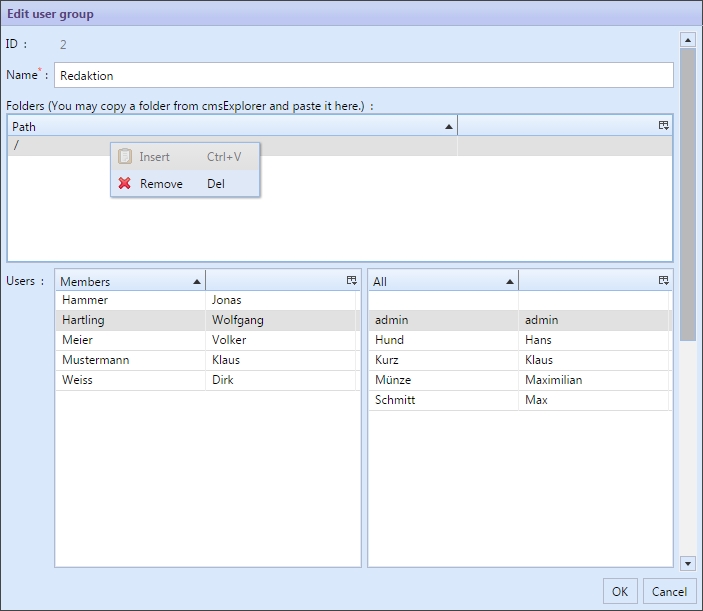The image size is (703, 611).
Task: Choose Insert from the context menu
Action: [155, 157]
